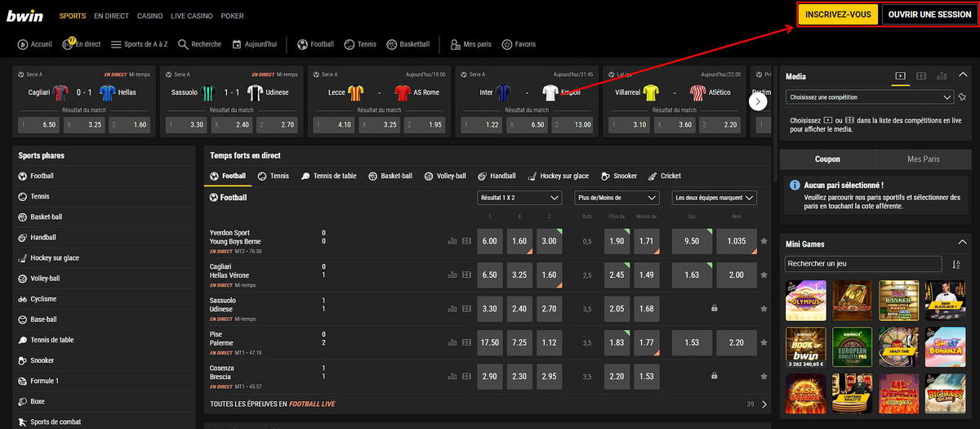980x429 pixels.
Task: Open pitch view icon for Cosenza match
Action: (x=467, y=376)
